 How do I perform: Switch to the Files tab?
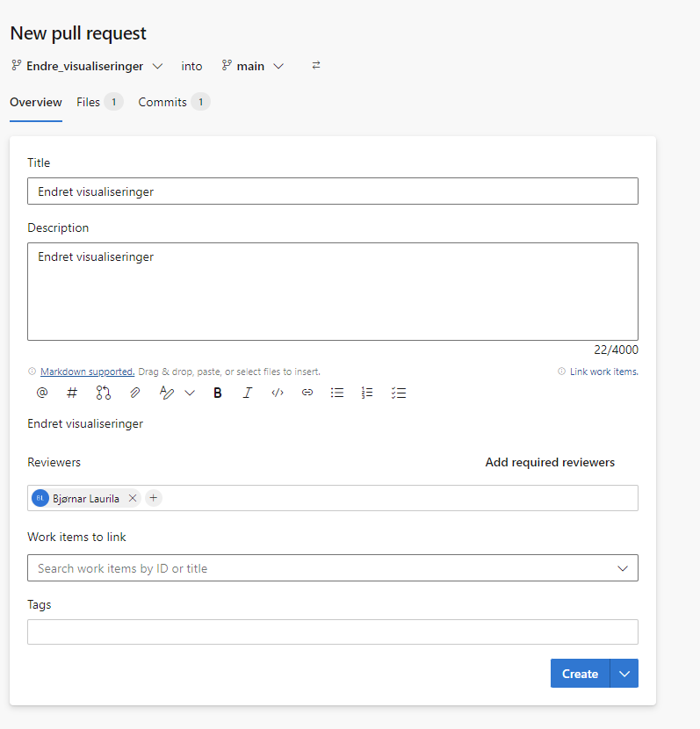[99, 102]
